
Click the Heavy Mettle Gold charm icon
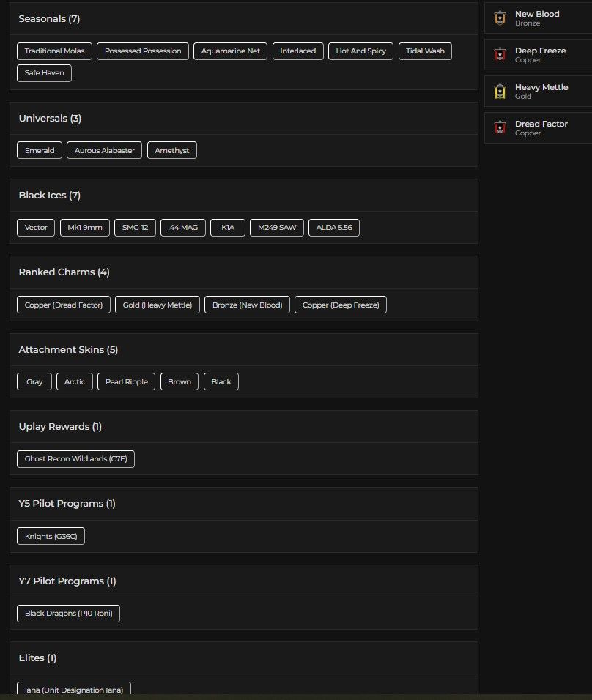point(500,91)
